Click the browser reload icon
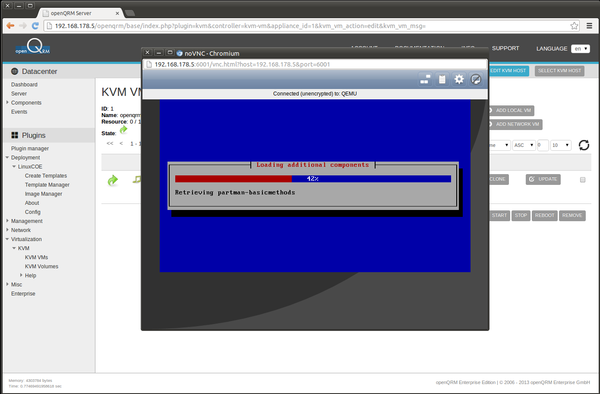The height and width of the screenshot is (394, 600). click(35, 26)
